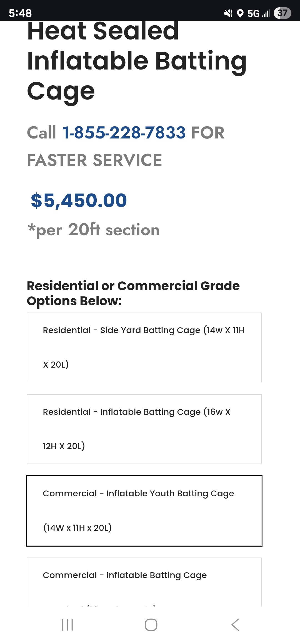Select Residential Side Yard Batting Cage option
Image resolution: width=300 pixels, height=644 pixels.
(144, 347)
